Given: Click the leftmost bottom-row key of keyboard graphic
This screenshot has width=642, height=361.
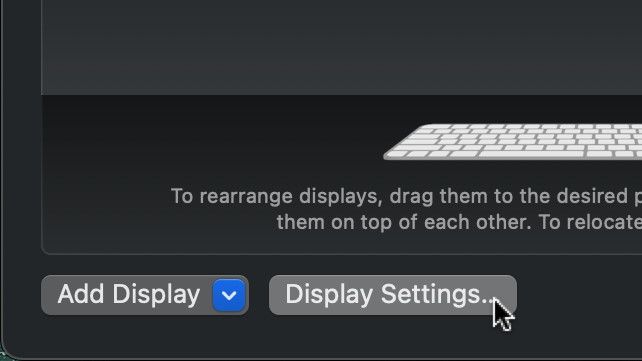Looking at the screenshot, I should pos(397,154).
